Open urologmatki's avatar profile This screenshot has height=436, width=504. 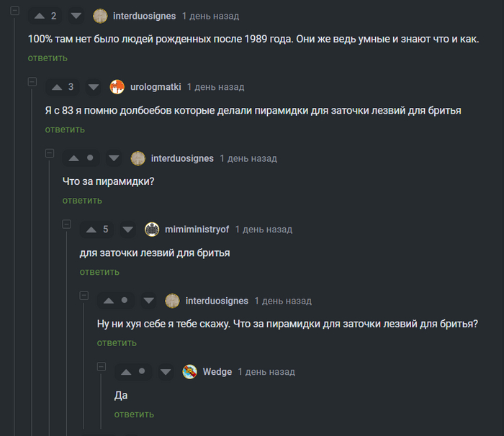(117, 87)
